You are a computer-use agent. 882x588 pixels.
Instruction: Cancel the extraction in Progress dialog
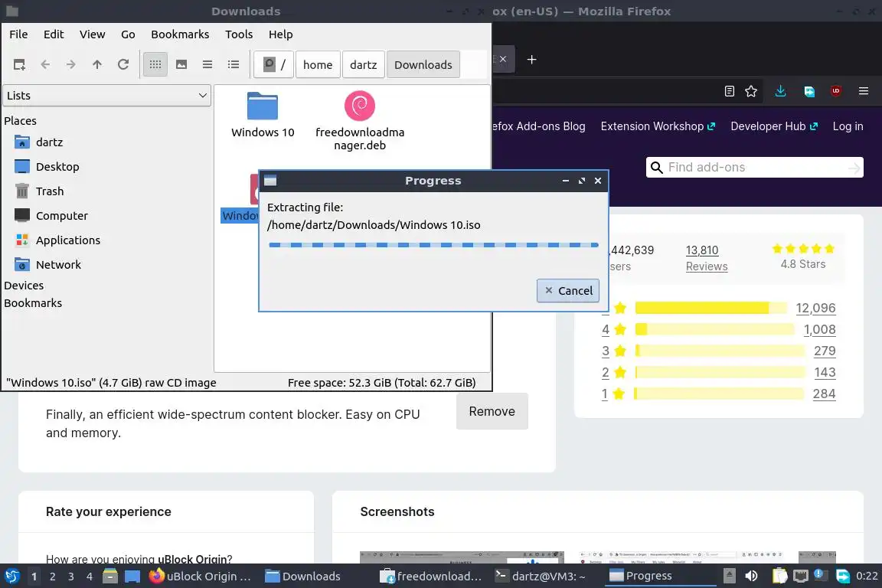click(x=568, y=290)
